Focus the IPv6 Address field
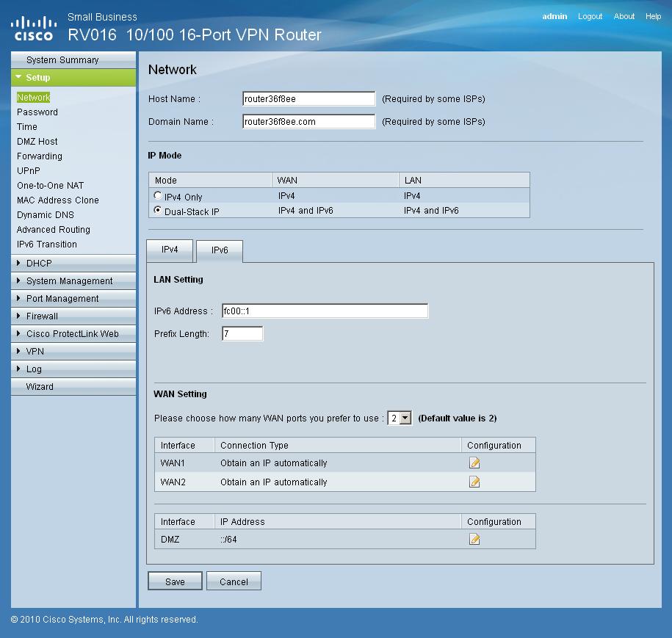The image size is (672, 638). click(325, 311)
